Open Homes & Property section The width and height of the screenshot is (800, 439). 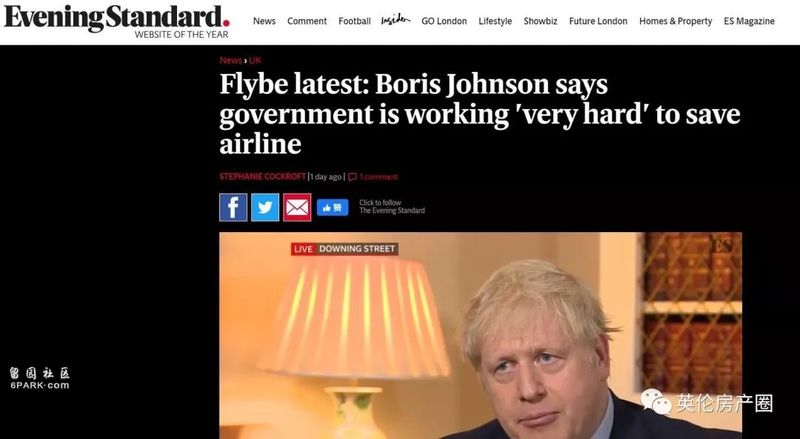[x=676, y=21]
